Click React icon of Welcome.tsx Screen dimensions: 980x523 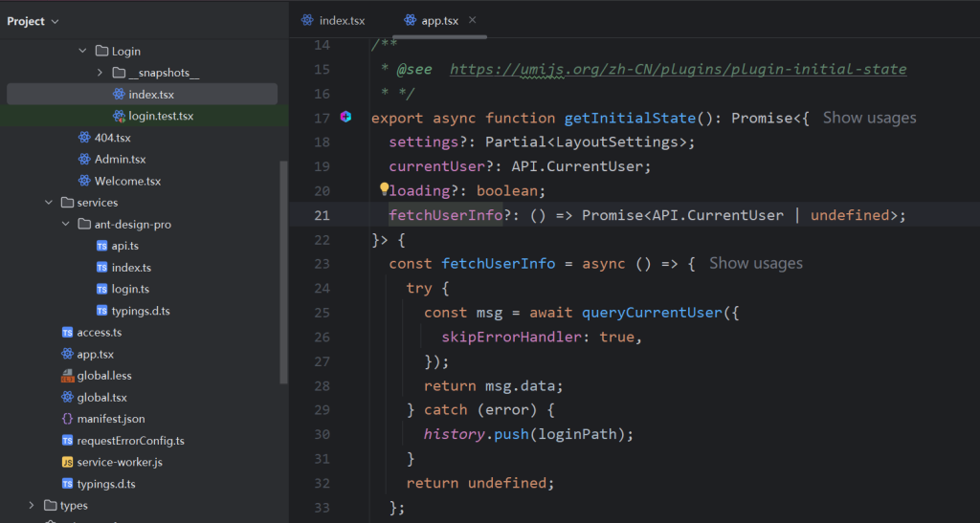pyautogui.click(x=84, y=181)
